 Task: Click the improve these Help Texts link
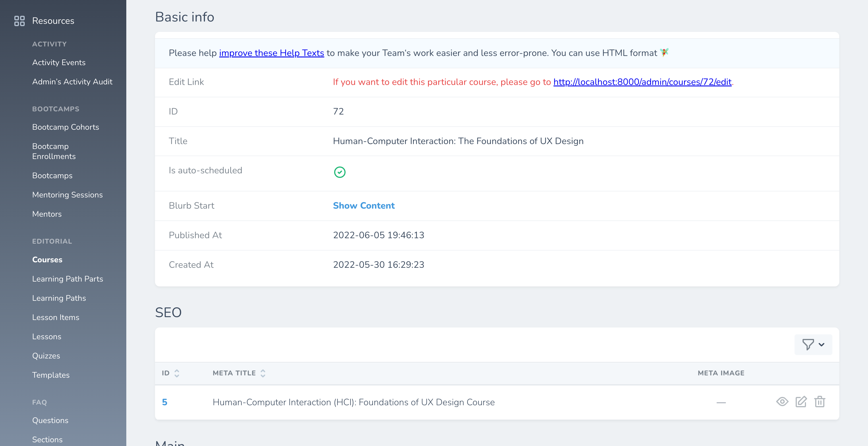tap(271, 53)
